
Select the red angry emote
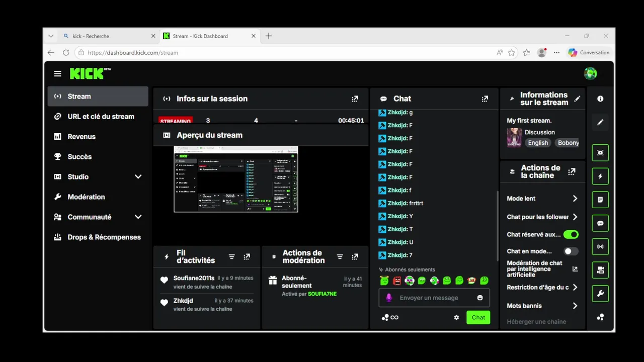tap(397, 281)
